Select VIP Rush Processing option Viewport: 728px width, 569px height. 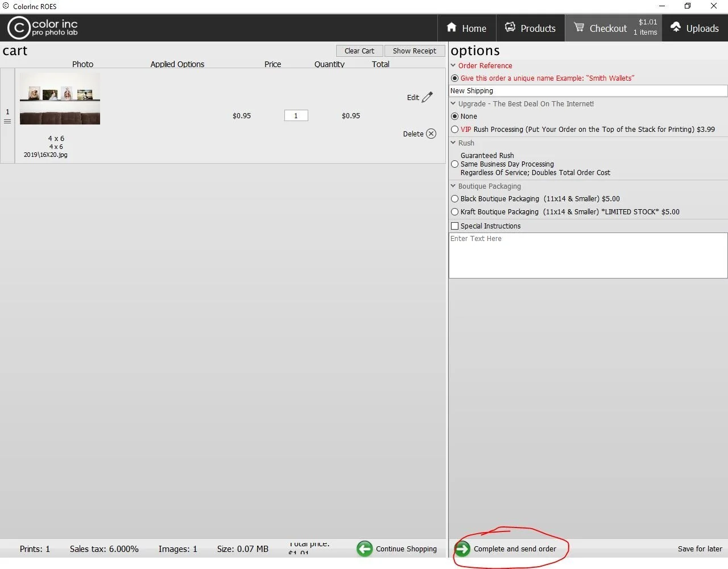coord(454,130)
